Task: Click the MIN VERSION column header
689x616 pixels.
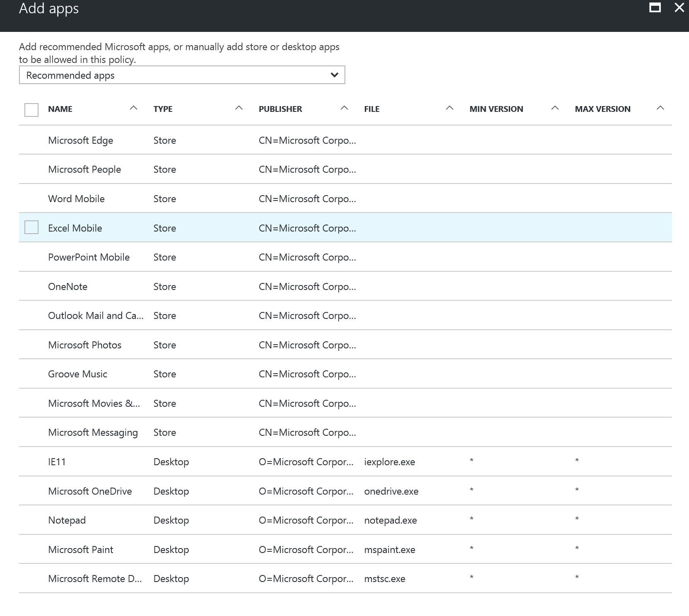Action: 496,109
